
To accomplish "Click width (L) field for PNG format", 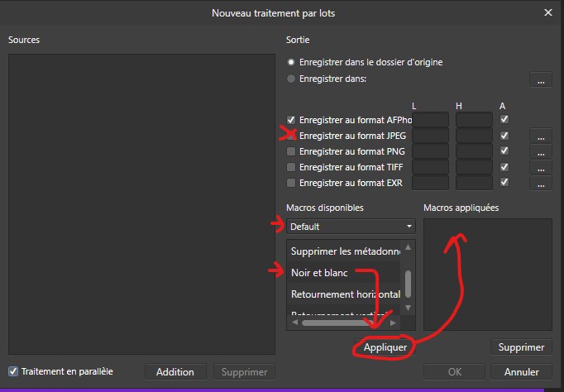I will tap(431, 151).
